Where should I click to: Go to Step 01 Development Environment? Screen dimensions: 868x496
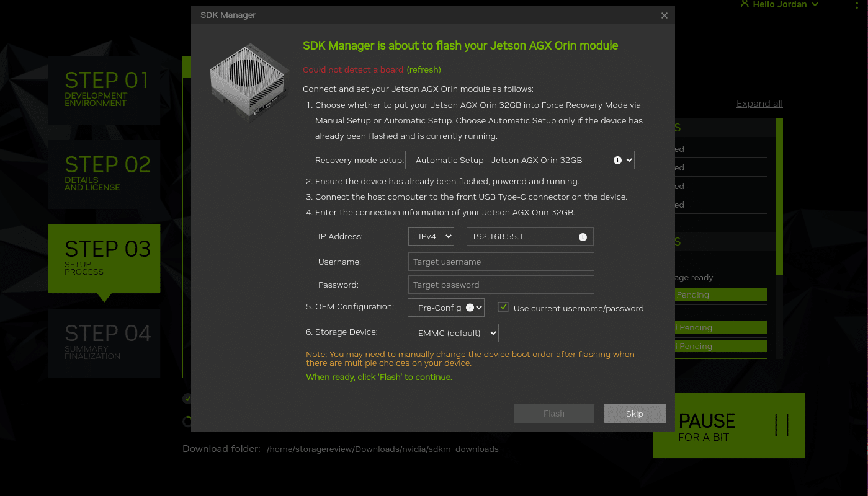pos(104,90)
